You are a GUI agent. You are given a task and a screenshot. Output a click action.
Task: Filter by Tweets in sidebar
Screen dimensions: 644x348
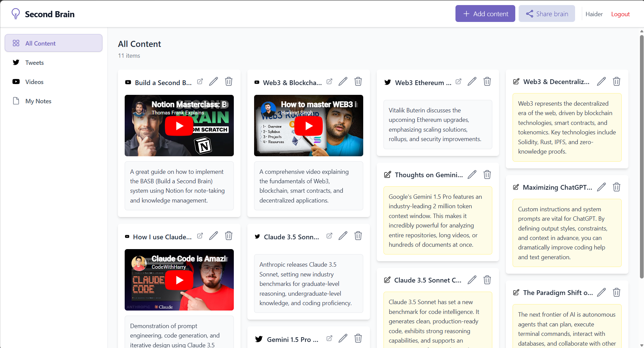point(53,62)
